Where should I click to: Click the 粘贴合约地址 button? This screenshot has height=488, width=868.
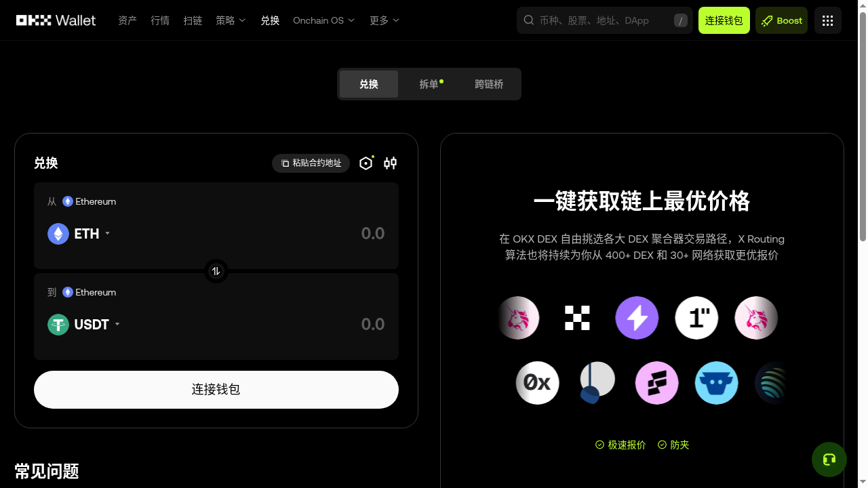(311, 163)
